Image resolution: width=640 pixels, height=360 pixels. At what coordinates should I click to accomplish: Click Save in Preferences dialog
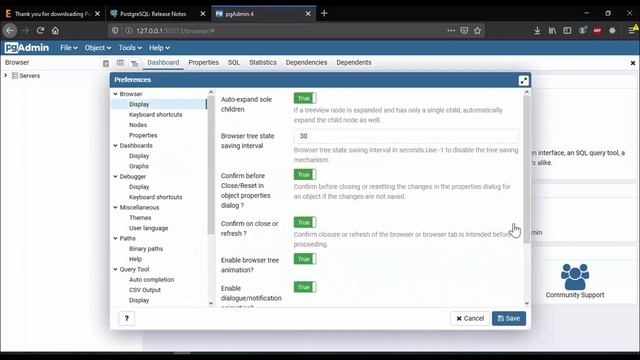tap(509, 318)
